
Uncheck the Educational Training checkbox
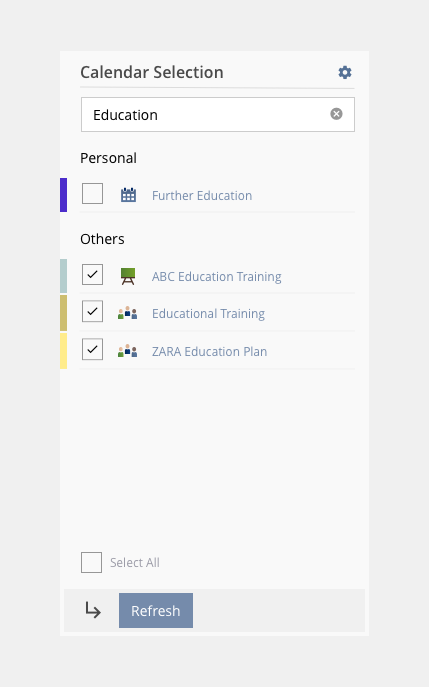[92, 311]
